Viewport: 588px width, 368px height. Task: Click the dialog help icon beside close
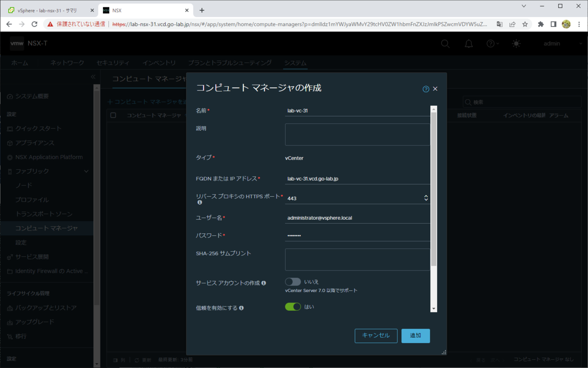point(426,89)
